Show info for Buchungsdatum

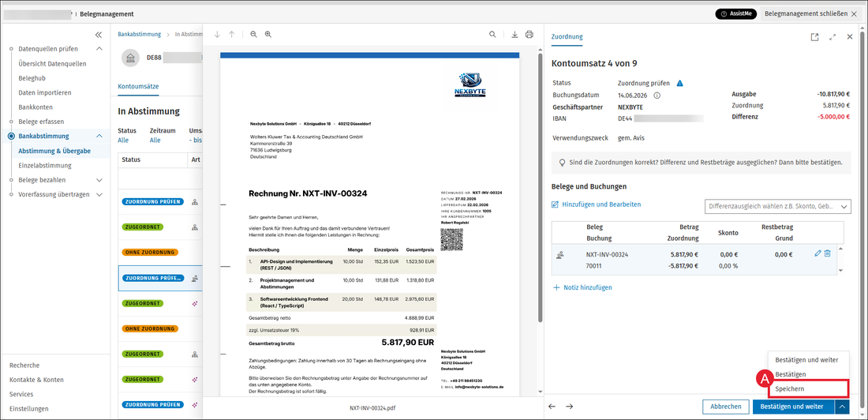coord(657,96)
